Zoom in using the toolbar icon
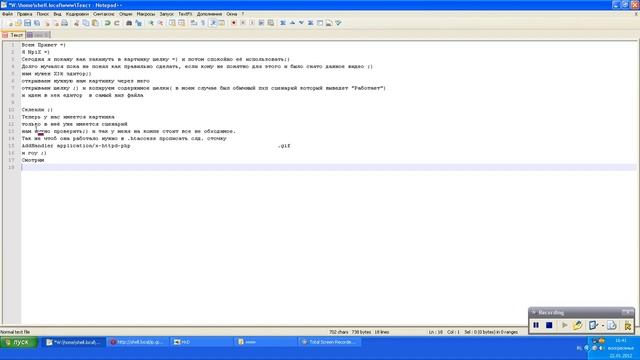Screen dimensions: 640x360 coord(152,23)
